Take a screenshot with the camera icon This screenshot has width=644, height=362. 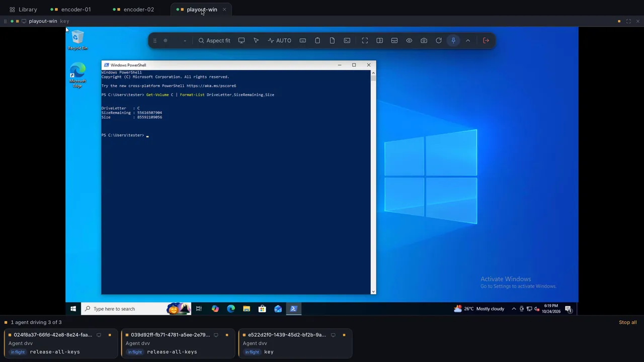point(424,41)
